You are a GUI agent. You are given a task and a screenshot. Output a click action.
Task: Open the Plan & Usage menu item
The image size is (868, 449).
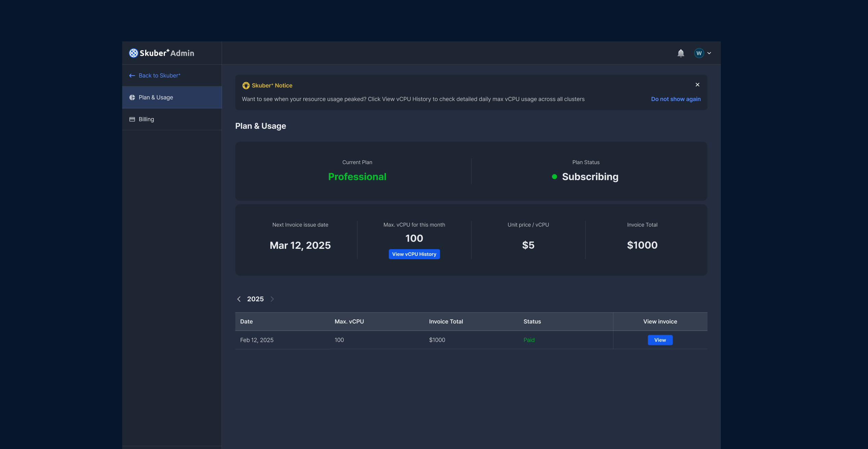pyautogui.click(x=156, y=98)
